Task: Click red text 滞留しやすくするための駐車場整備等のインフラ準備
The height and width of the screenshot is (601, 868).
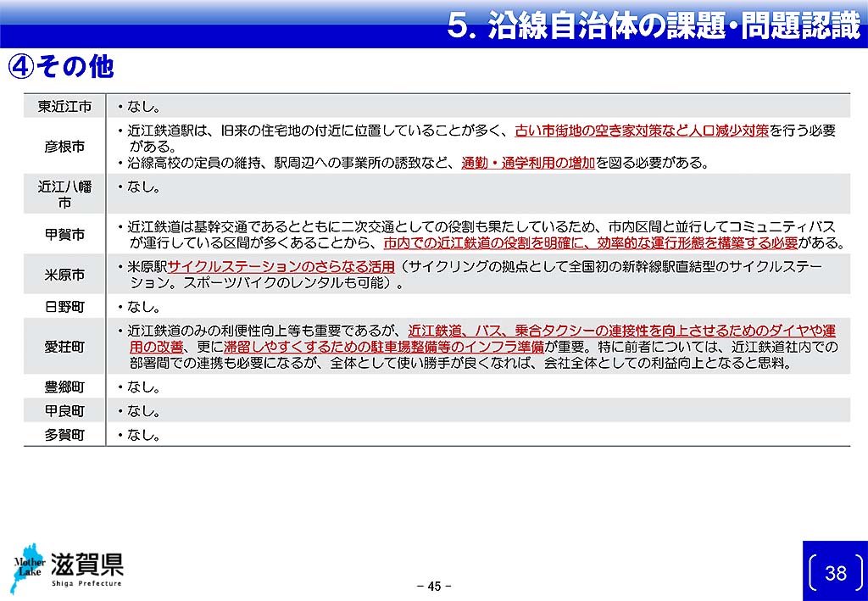Action: (384, 347)
